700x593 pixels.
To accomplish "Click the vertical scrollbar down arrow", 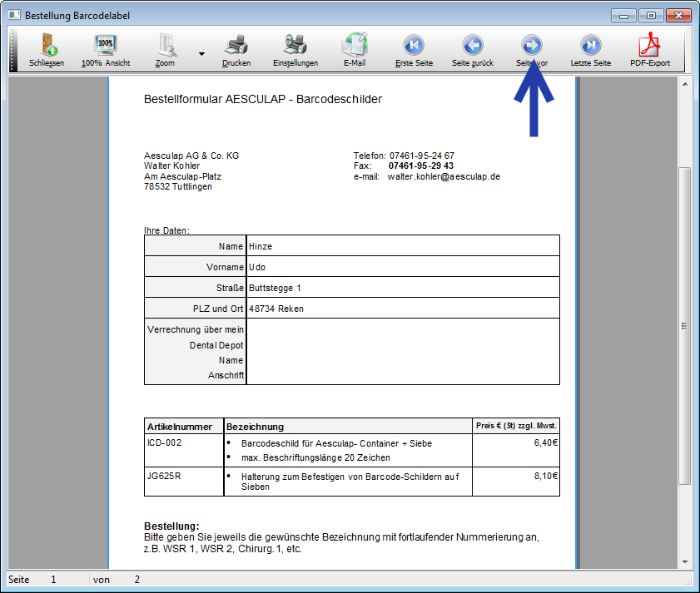I will pyautogui.click(x=685, y=561).
